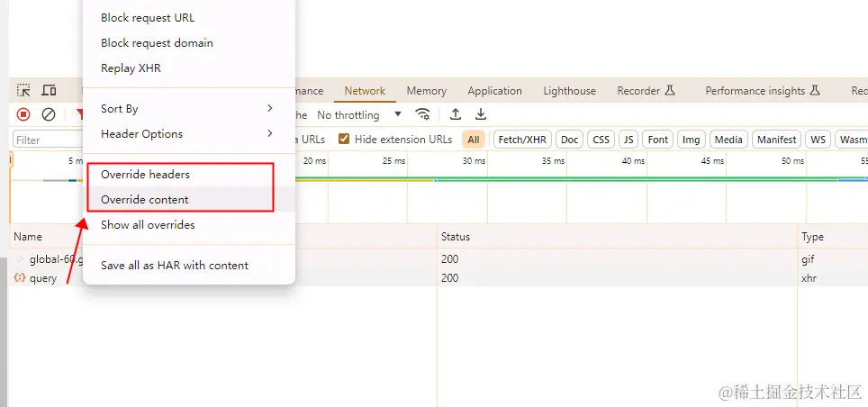Filter requests by Fetch/XHR
868x407 pixels.
click(522, 140)
